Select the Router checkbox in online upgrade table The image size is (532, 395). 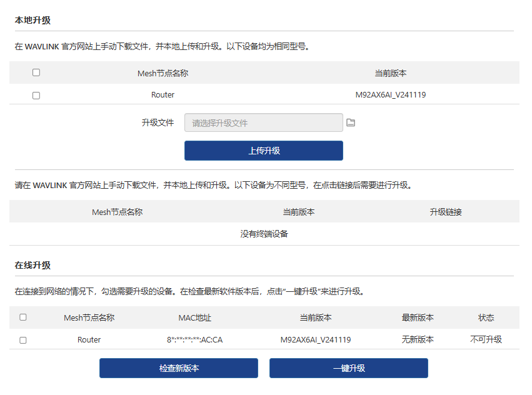coord(23,341)
